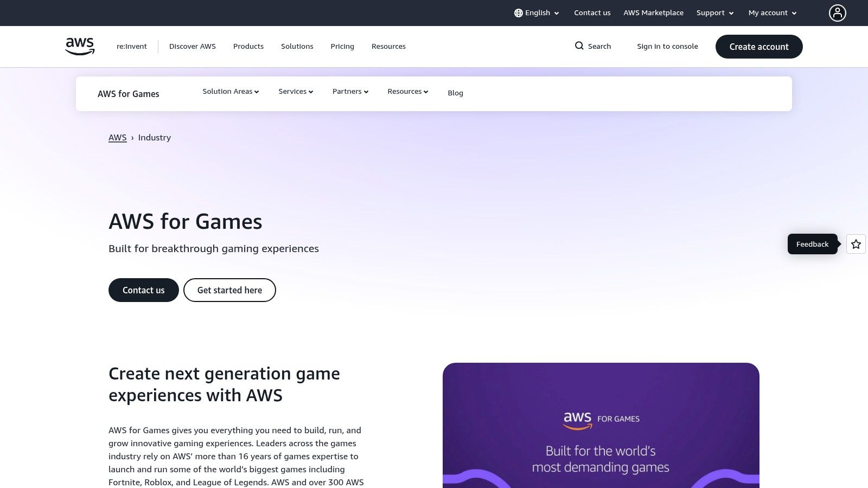Open the Feedback panel
This screenshot has width=868, height=488.
[812, 244]
